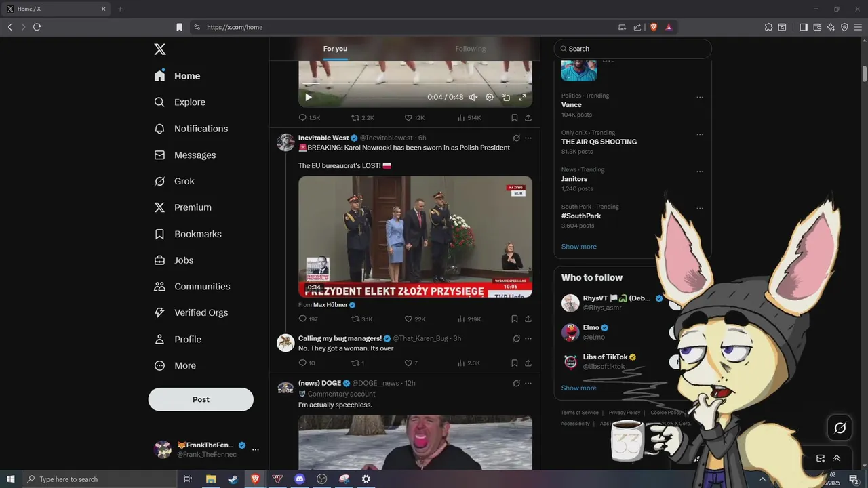This screenshot has width=868, height=488.
Task: Repost the Inevitable West post
Action: click(x=361, y=319)
